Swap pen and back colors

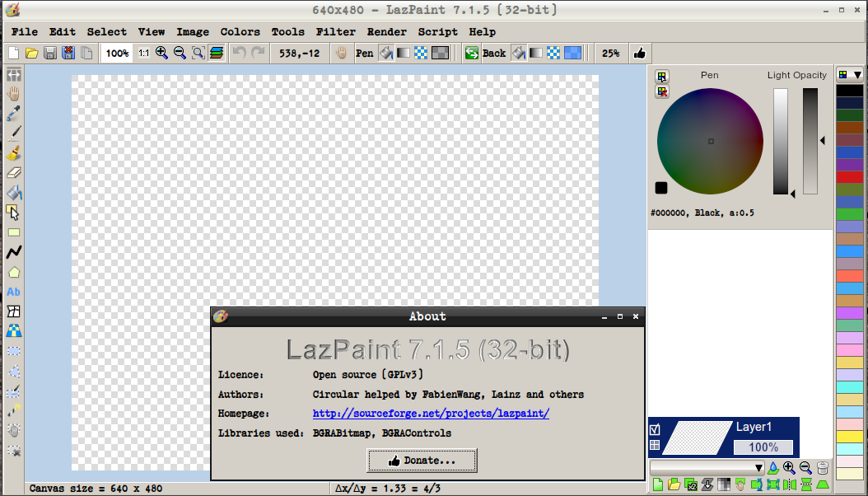pyautogui.click(x=472, y=53)
